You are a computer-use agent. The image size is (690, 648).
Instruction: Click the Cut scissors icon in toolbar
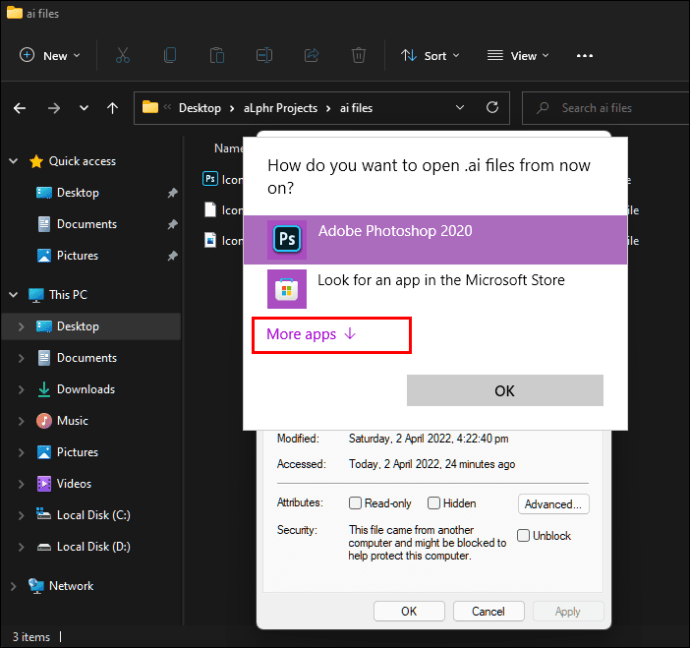(x=123, y=55)
